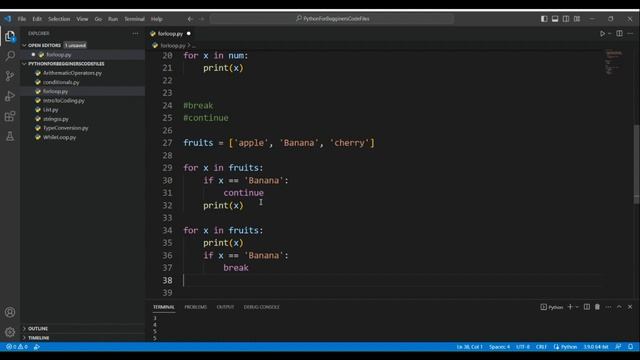This screenshot has width=640, height=360.
Task: Kill terminal with trash icon
Action: point(597,307)
